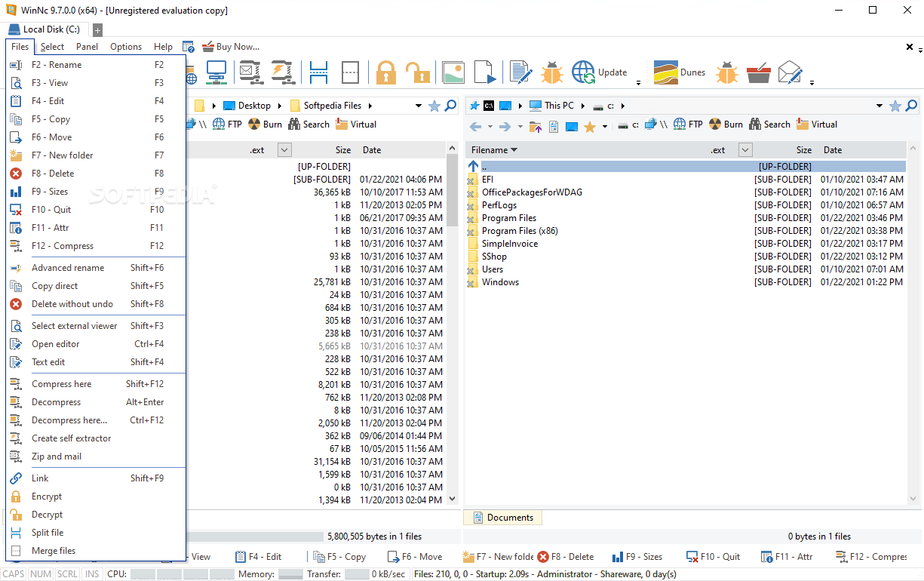The image size is (924, 581).
Task: Click F10 - Quit bottom button
Action: (714, 557)
